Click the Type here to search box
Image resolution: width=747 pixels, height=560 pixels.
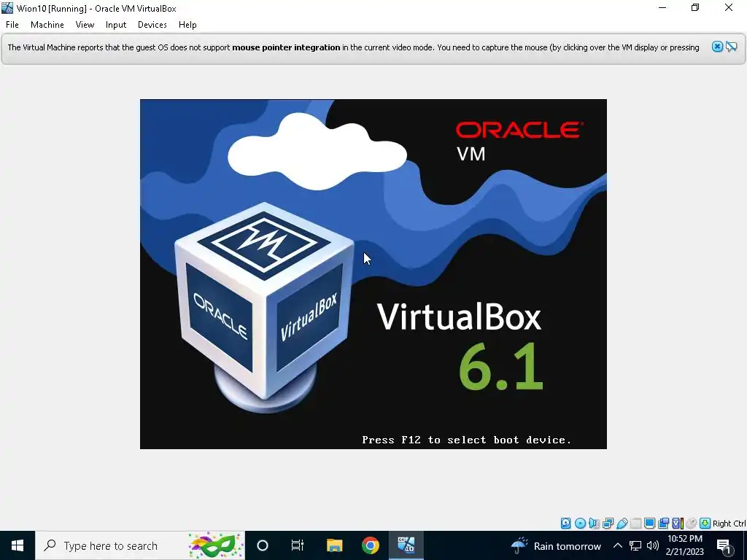click(x=139, y=545)
